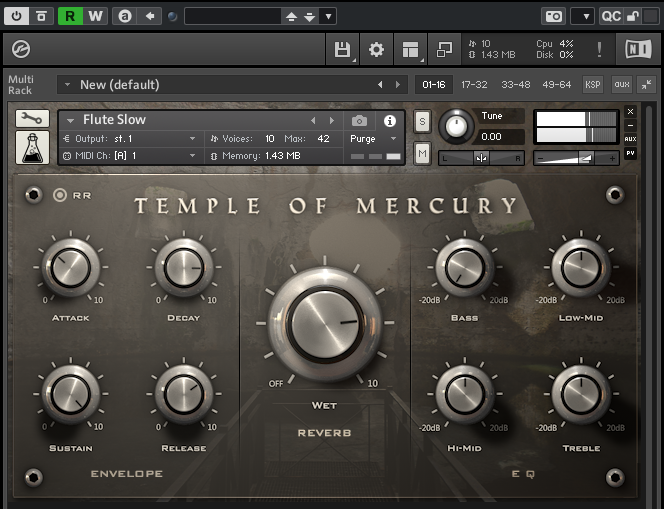Click the Kontakt logo icon
This screenshot has height=509, width=664.
pyautogui.click(x=21, y=49)
